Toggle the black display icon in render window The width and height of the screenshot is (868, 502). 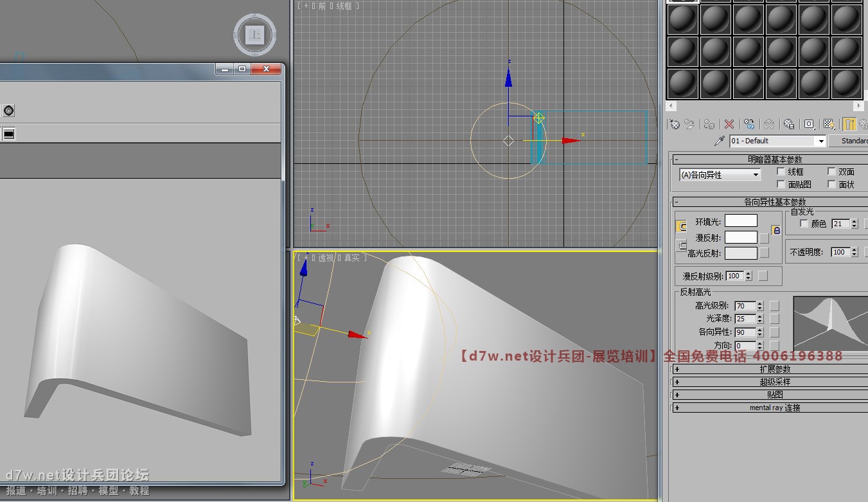point(8,134)
